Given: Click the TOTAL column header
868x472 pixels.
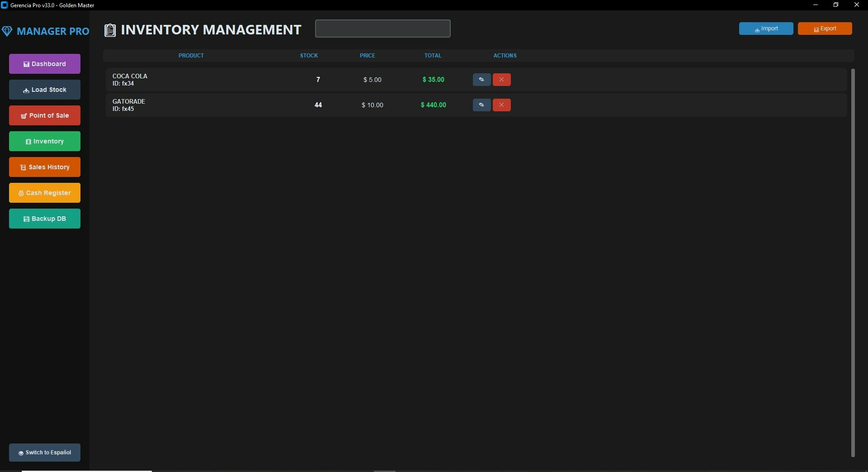Looking at the screenshot, I should [433, 56].
